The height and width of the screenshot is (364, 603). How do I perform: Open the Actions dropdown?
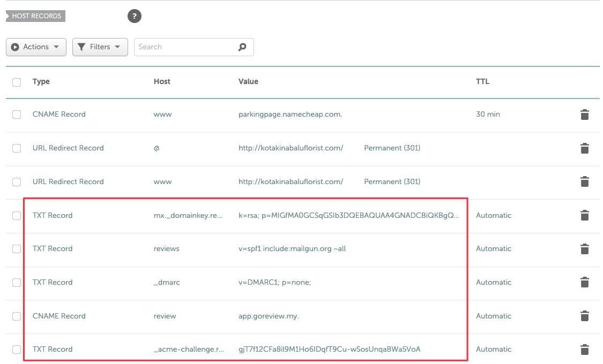coord(36,47)
